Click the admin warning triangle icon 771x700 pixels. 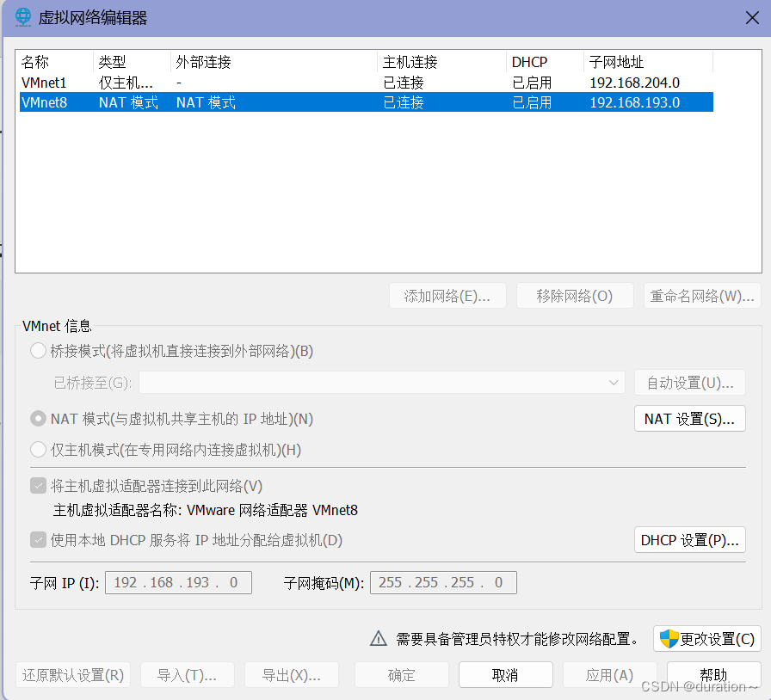point(378,639)
